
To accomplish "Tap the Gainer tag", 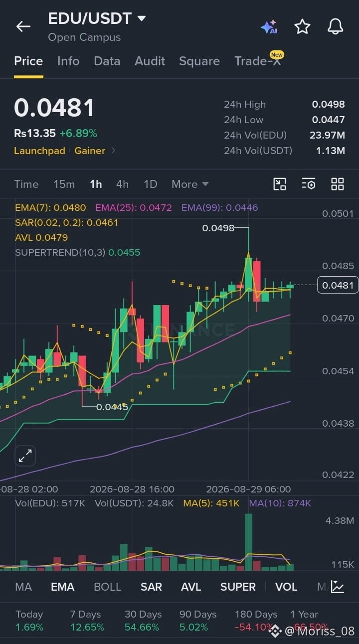I will tap(90, 151).
